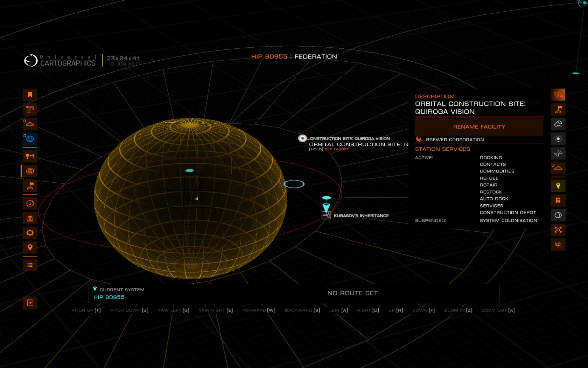
Task: Click the Universal Cartographics logo
Action: (x=60, y=61)
